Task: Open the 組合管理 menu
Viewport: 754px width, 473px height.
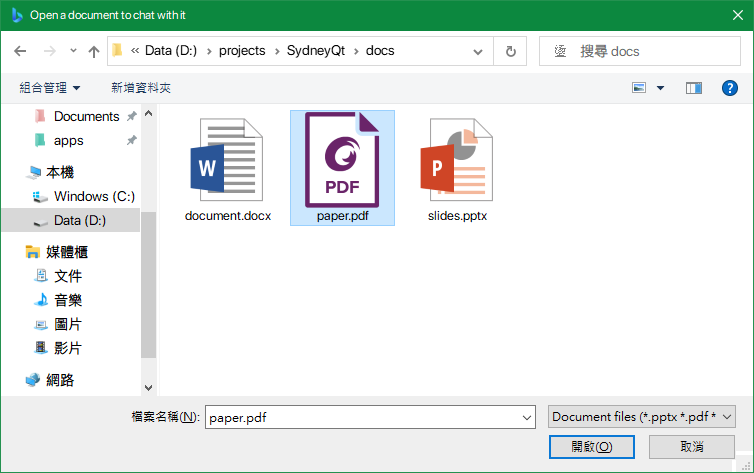Action: 50,88
